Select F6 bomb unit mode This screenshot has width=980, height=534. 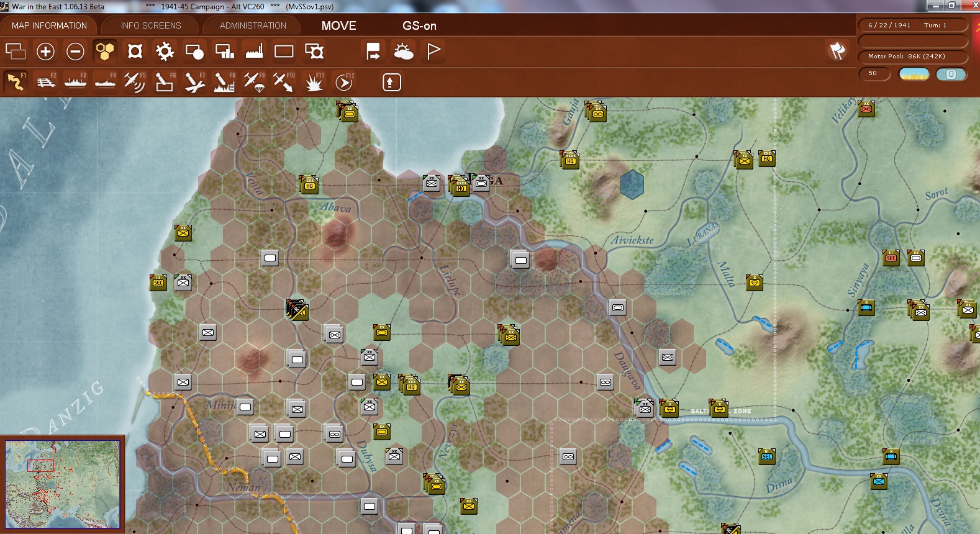pos(165,82)
